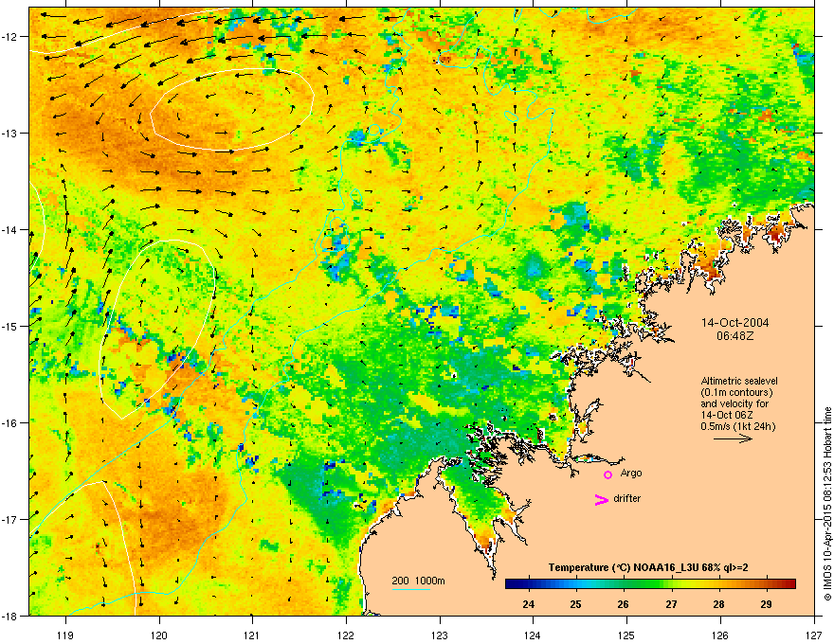Click the '14-Oct 06Z' caption line

726,415
